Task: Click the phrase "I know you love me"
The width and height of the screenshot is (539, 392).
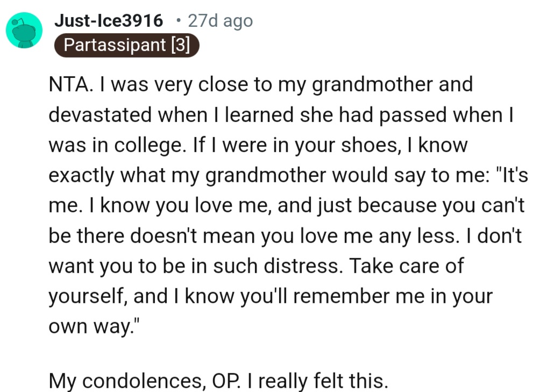Action: (161, 205)
